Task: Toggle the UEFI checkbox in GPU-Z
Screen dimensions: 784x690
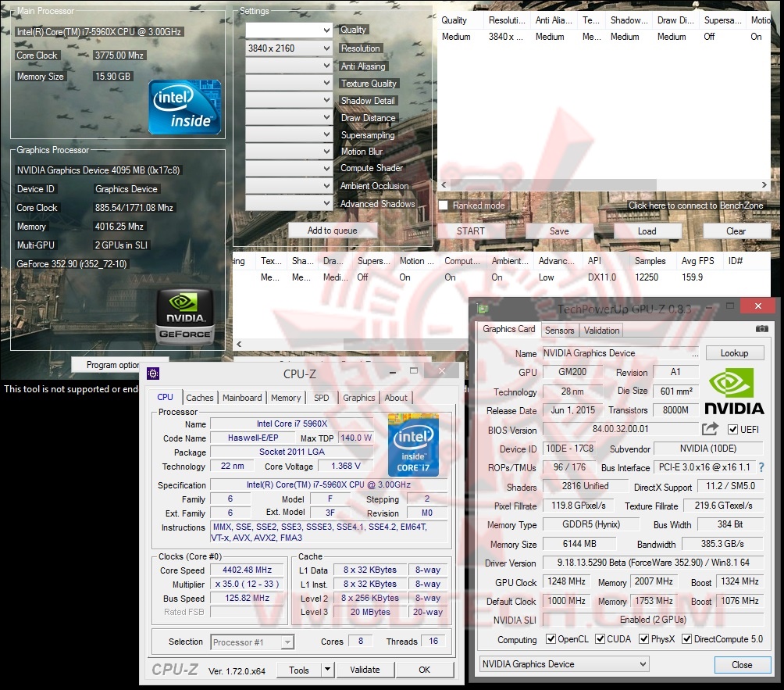Action: click(733, 429)
